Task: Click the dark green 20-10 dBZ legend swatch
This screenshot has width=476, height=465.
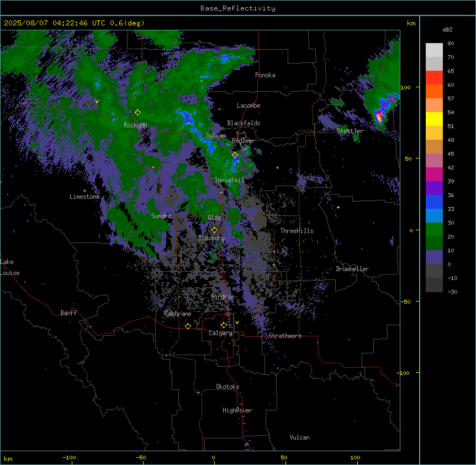Action: 434,244
